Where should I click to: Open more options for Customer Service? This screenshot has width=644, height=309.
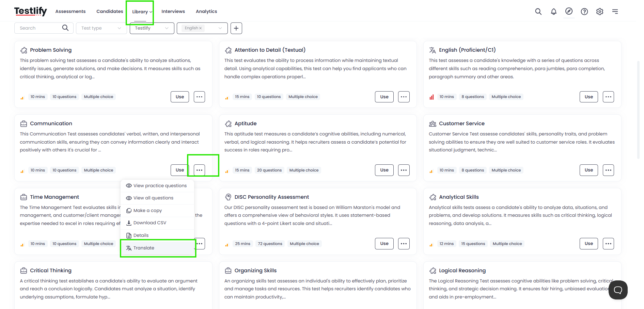(608, 170)
